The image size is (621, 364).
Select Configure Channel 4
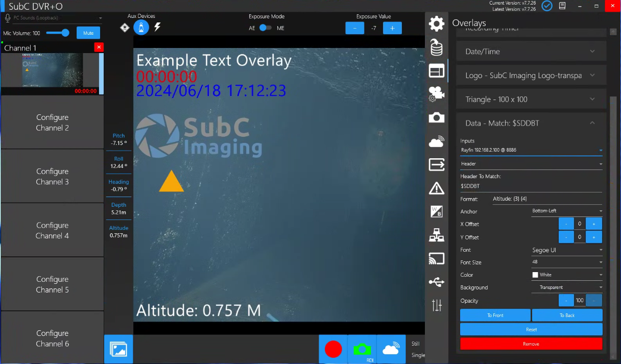(x=52, y=230)
